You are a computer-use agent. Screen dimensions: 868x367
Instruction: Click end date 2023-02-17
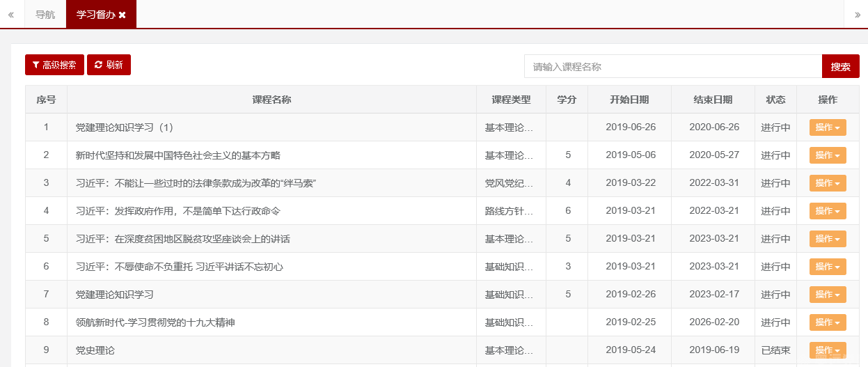714,295
